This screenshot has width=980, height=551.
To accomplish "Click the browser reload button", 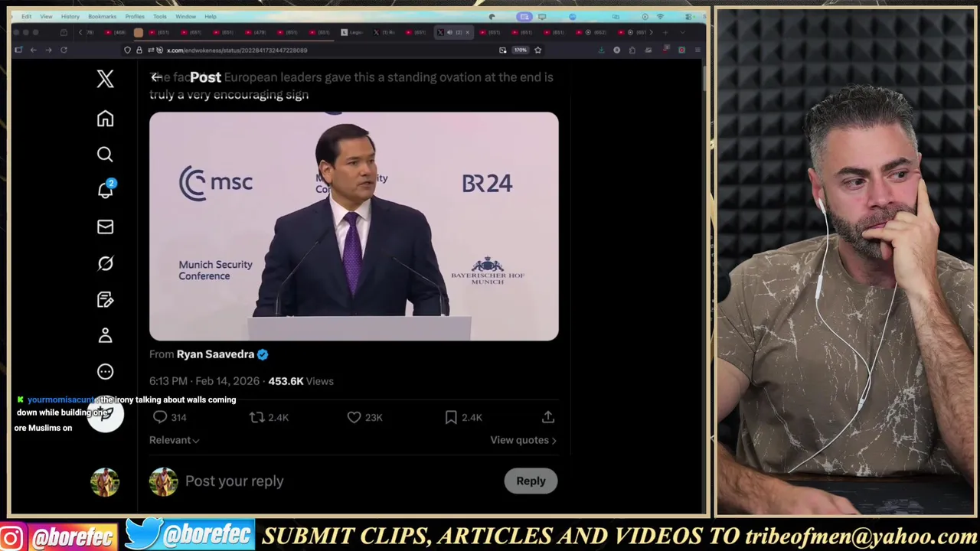I will click(x=64, y=50).
